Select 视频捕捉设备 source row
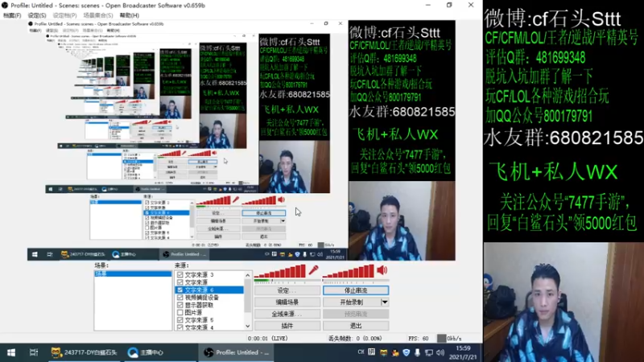Image resolution: width=644 pixels, height=362 pixels. [x=209, y=297]
